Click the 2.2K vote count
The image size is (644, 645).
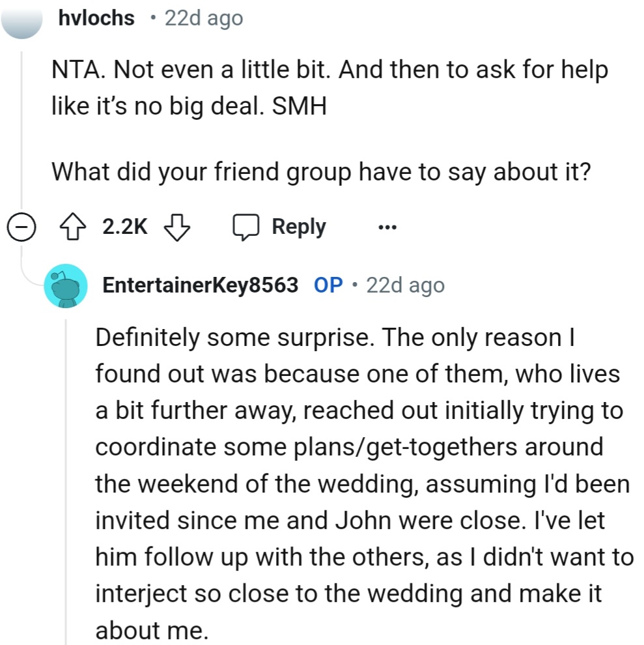click(x=124, y=226)
